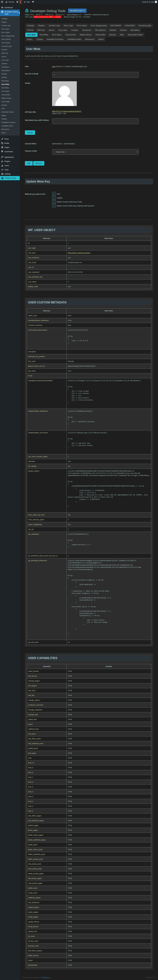
Task: Click the Dashboard gauge icon in sidebar
Action: (2, 8)
